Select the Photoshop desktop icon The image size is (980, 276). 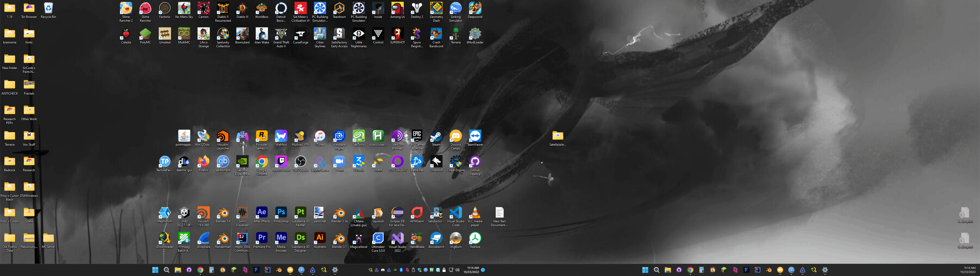pos(281,215)
